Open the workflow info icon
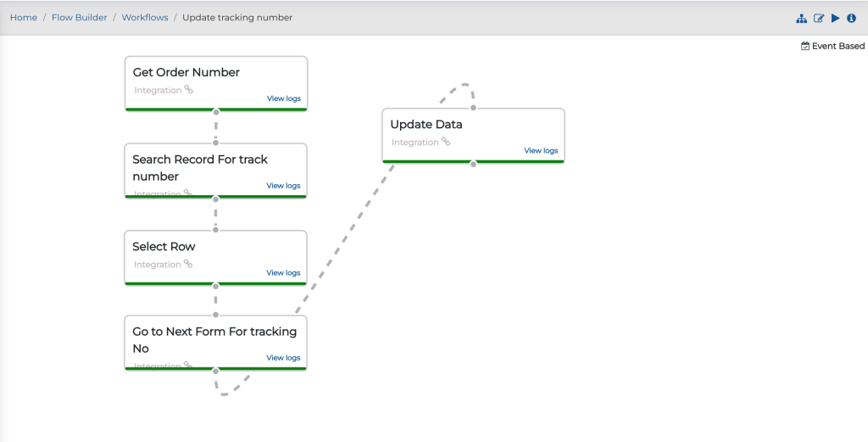 (x=851, y=19)
